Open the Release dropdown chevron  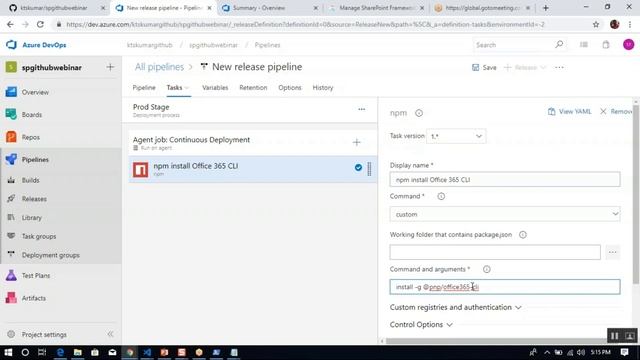[x=543, y=67]
